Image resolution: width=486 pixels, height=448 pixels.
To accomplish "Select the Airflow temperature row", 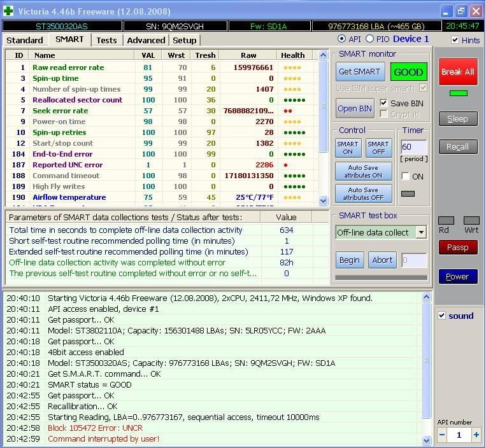I will click(162, 197).
